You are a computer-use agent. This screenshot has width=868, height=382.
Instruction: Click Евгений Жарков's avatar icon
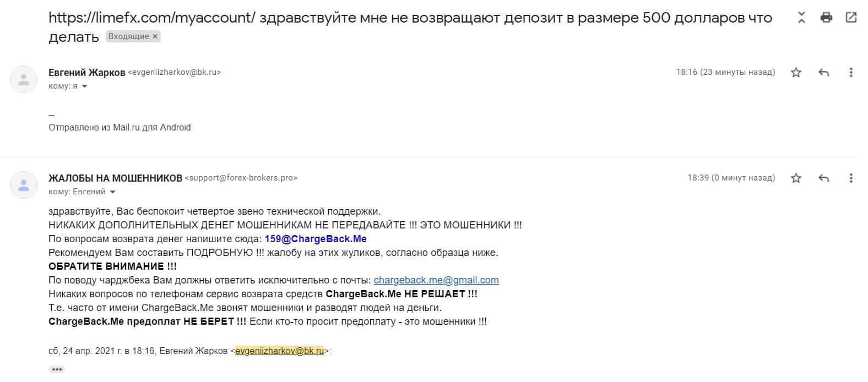click(x=24, y=79)
